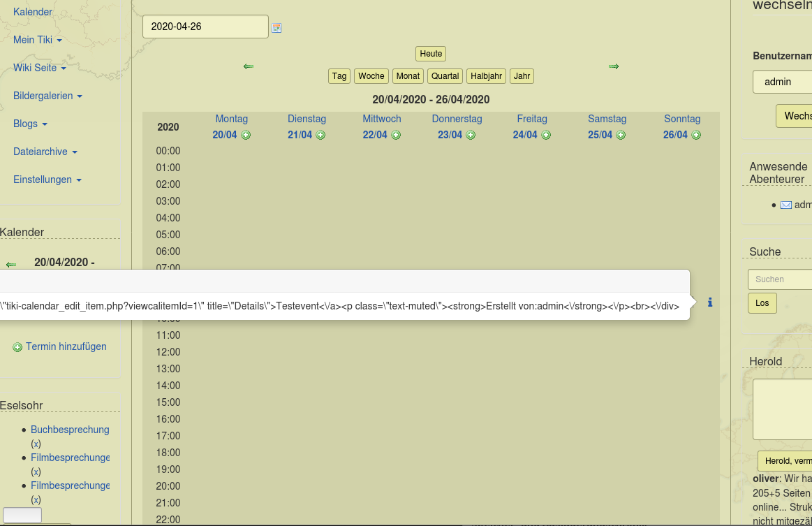This screenshot has height=526, width=812.
Task: Open the 23/04 date link
Action: pos(450,135)
